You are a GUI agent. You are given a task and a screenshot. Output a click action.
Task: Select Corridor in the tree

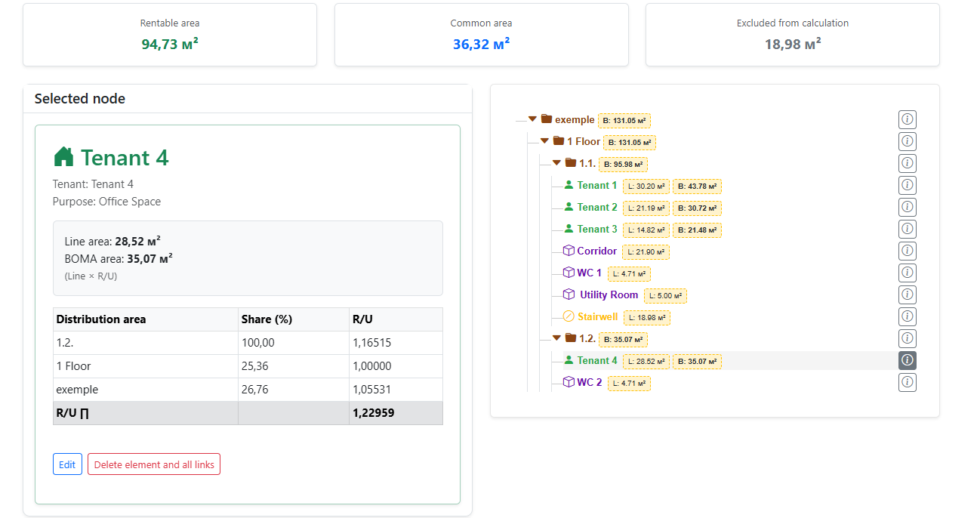[597, 251]
